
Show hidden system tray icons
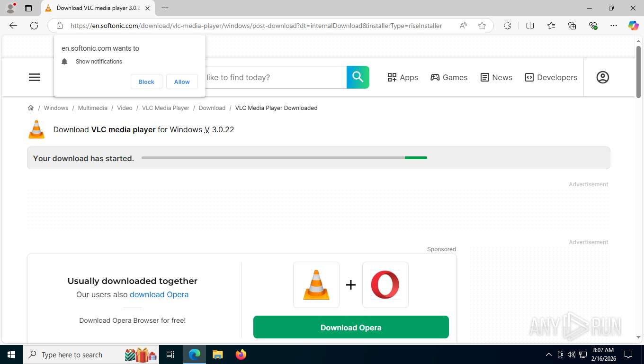coord(549,355)
